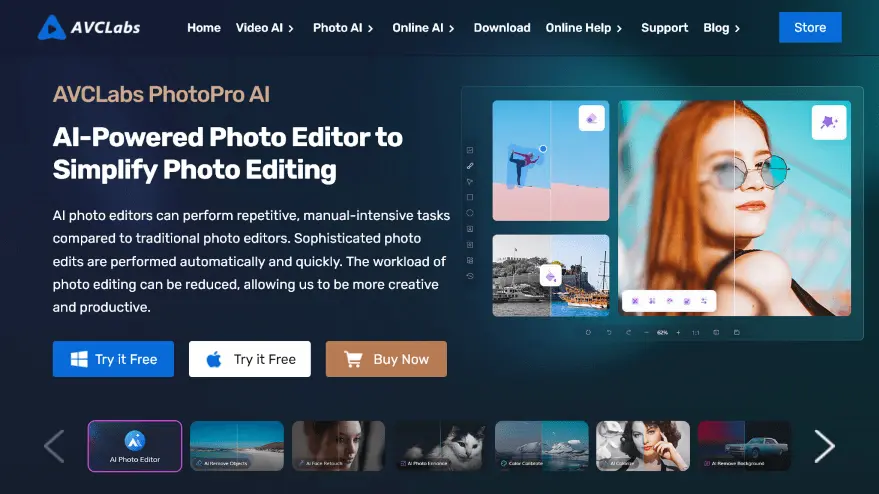Expand the Video AI menu

265,28
